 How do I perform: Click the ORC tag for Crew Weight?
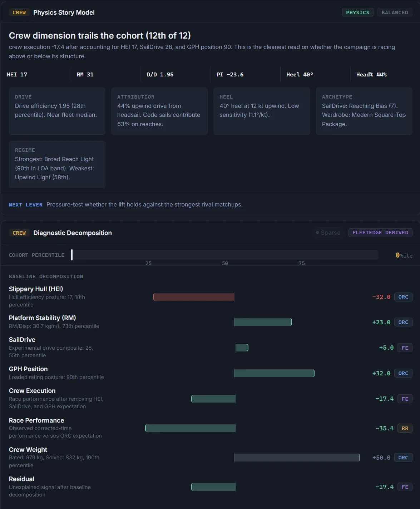point(403,458)
